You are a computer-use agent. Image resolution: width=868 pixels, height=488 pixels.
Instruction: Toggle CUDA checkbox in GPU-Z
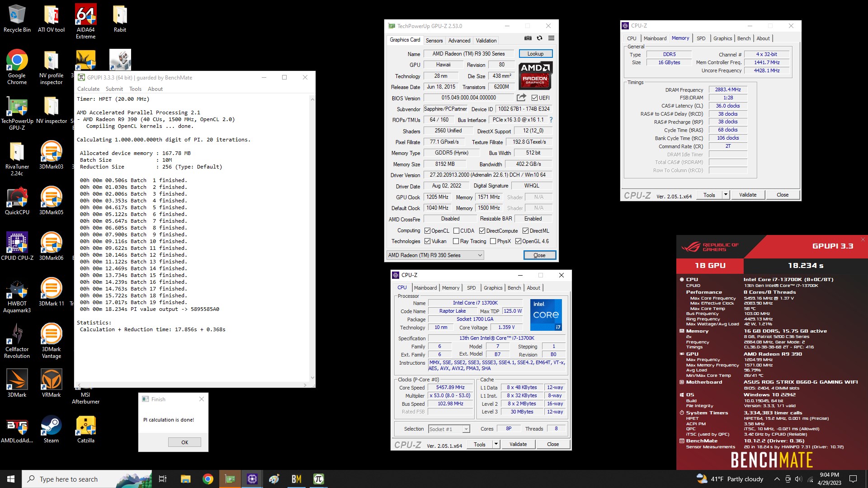pos(456,231)
